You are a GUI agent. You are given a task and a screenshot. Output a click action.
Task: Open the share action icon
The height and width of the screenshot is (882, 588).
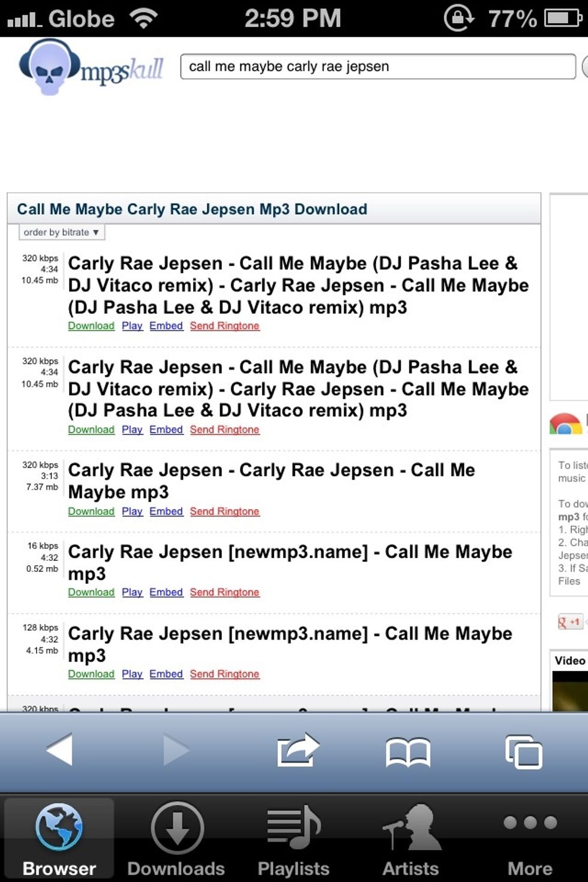click(298, 750)
